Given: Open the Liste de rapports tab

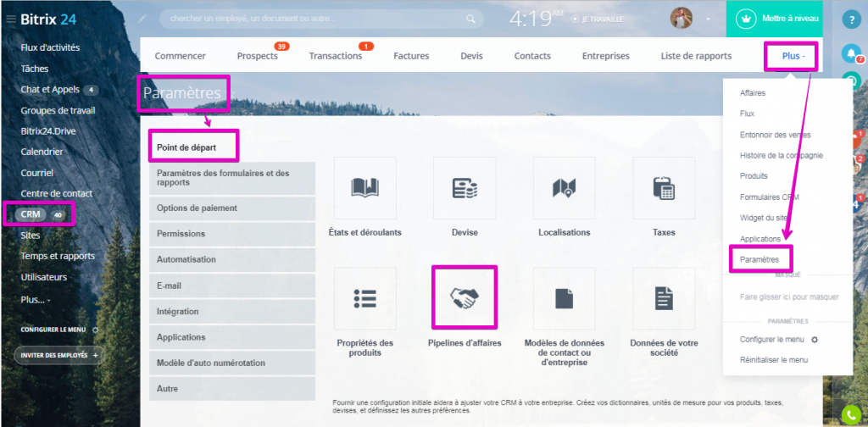Looking at the screenshot, I should coord(697,56).
